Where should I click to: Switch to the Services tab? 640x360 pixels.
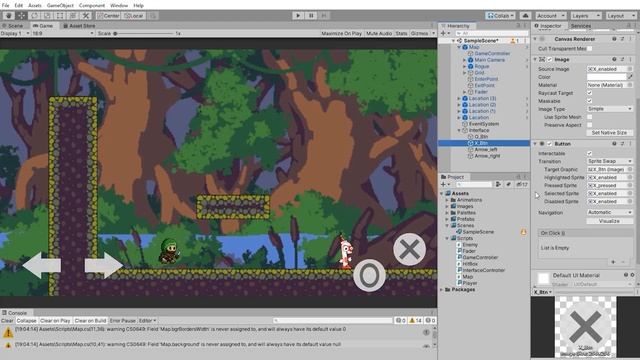[x=580, y=26]
